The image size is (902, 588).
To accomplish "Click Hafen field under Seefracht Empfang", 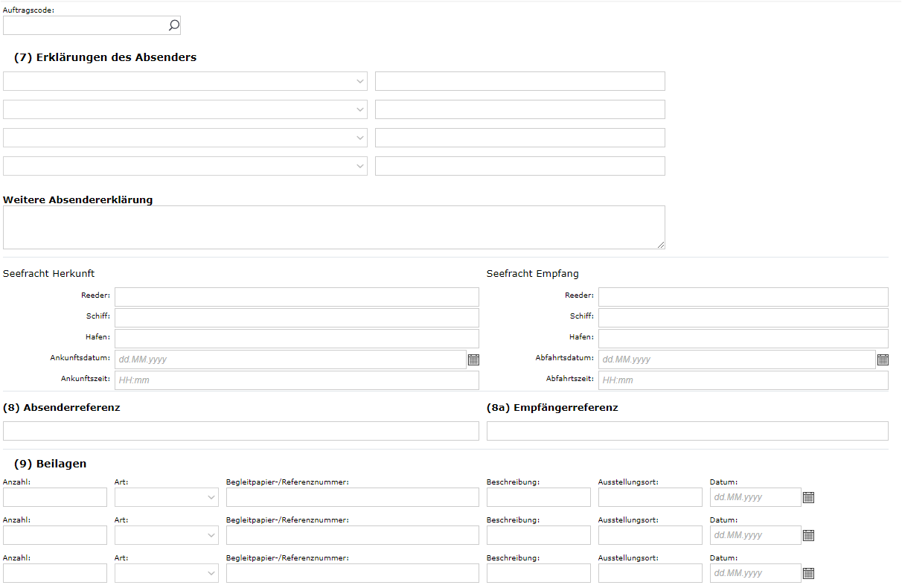I will (743, 339).
